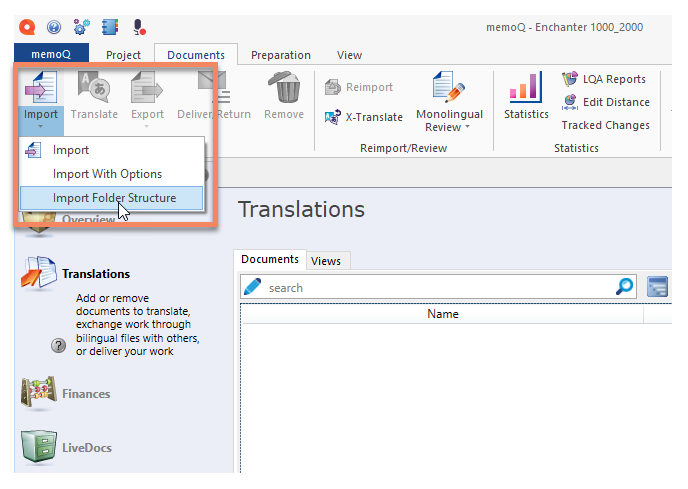Switch to the Preparation ribbon tab

pyautogui.click(x=281, y=55)
